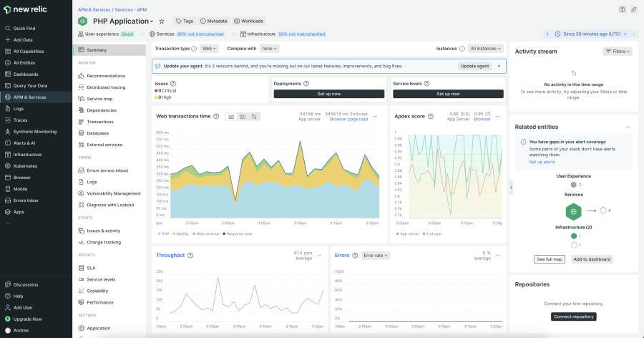This screenshot has width=644, height=338.
Task: Collapse the right panel with the divider handle
Action: pyautogui.click(x=511, y=186)
